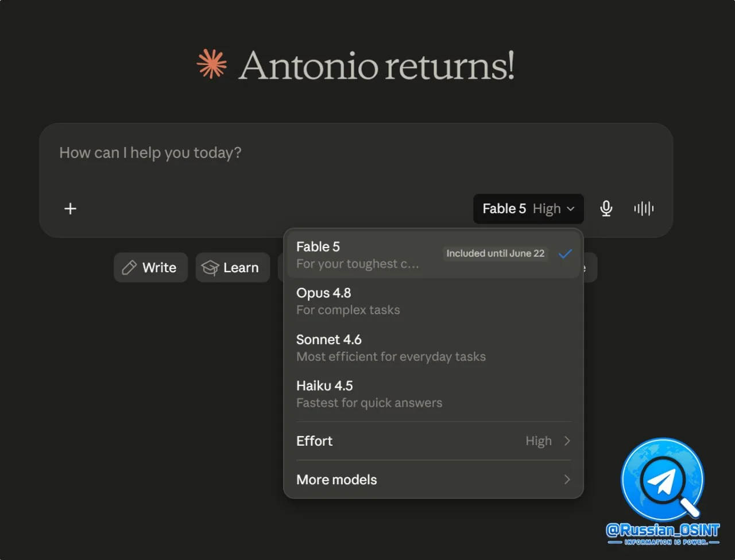Open voice mode with the waveform icon
The height and width of the screenshot is (560, 735).
tap(644, 208)
